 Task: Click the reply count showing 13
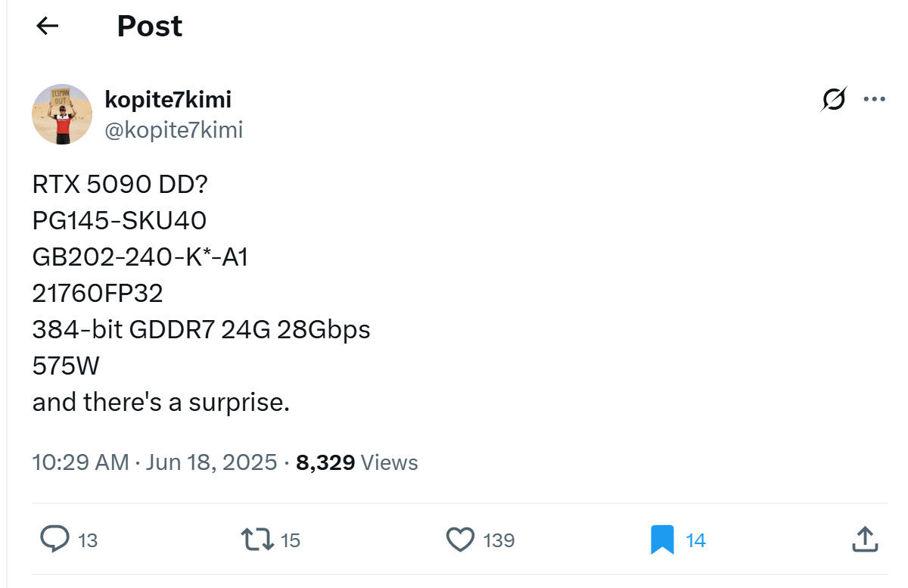[88, 541]
